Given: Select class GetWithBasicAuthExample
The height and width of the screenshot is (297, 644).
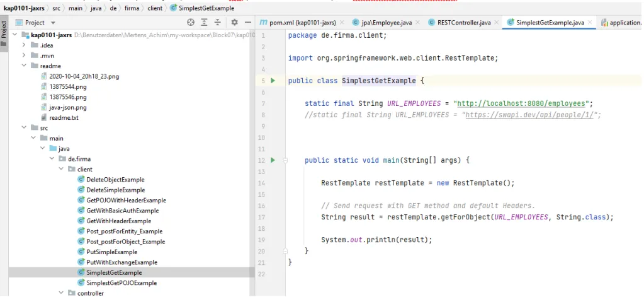Looking at the screenshot, I should pyautogui.click(x=123, y=211).
